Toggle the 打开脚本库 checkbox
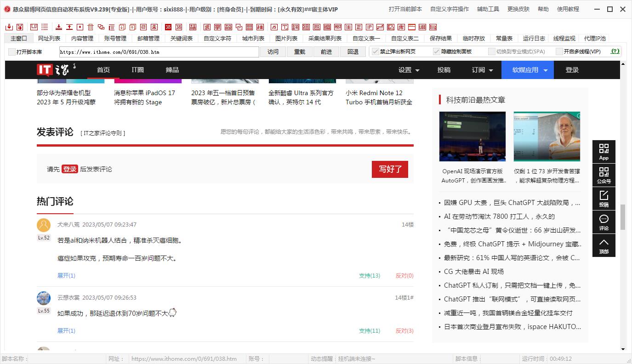Image resolution: width=632 pixels, height=364 pixels. point(12,52)
